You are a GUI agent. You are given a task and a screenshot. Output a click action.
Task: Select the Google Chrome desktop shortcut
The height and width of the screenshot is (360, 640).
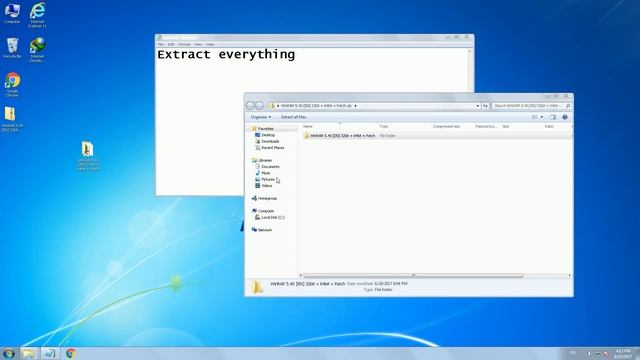click(x=12, y=84)
